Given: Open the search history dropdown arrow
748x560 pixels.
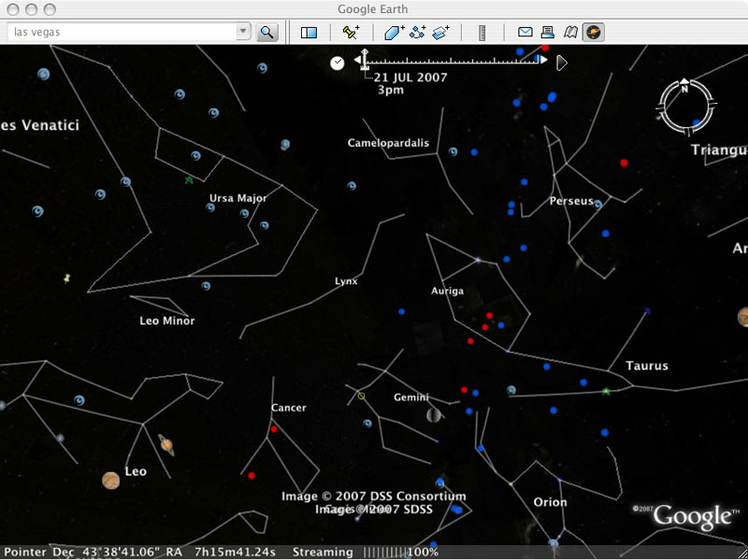Looking at the screenshot, I should click(x=243, y=32).
